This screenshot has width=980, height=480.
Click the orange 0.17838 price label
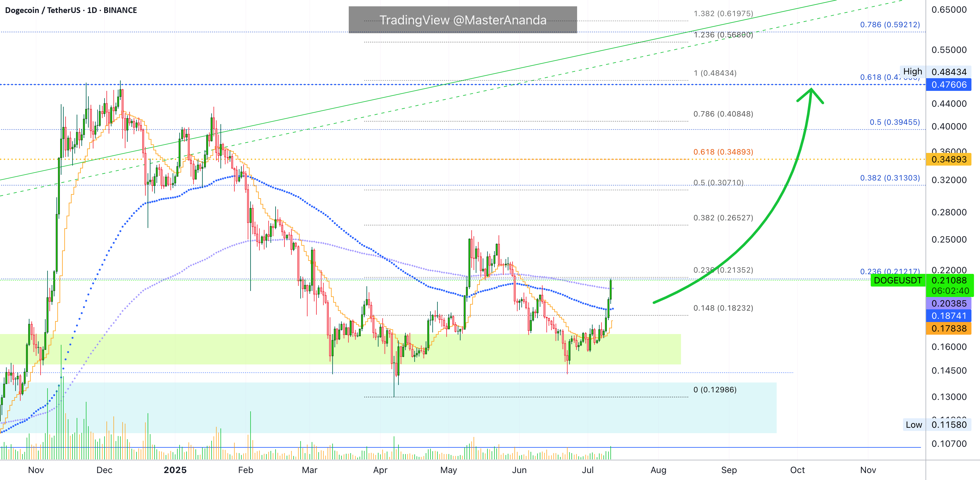coord(949,329)
